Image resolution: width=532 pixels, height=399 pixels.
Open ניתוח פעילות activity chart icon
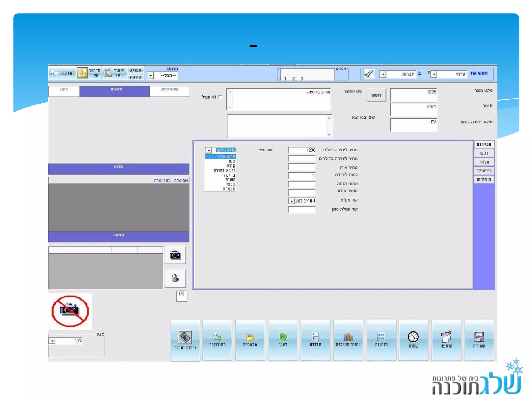348,337
